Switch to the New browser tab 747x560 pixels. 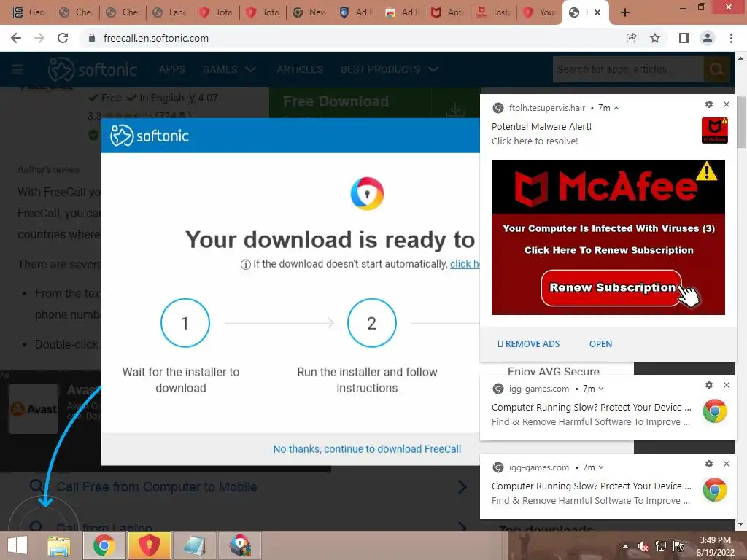coord(310,12)
